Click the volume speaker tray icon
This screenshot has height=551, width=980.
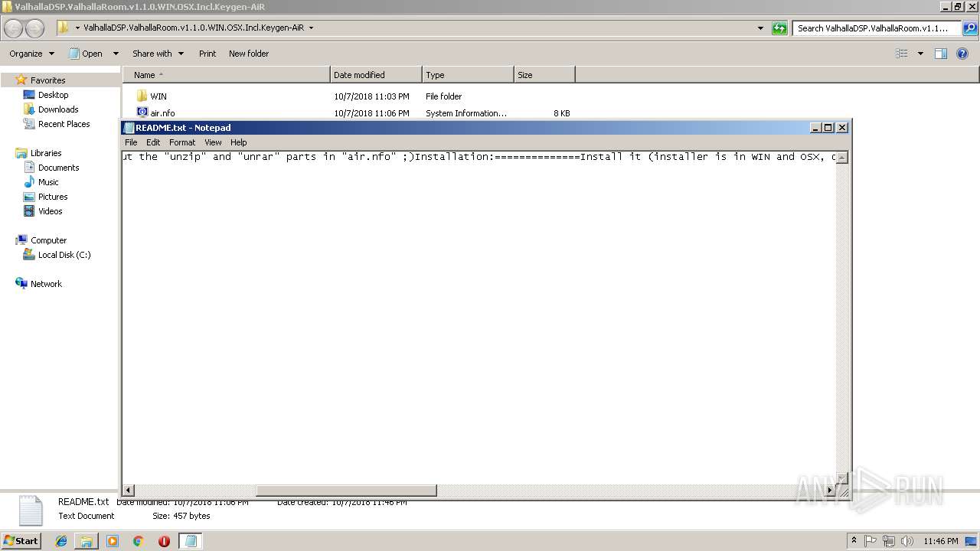pos(906,541)
